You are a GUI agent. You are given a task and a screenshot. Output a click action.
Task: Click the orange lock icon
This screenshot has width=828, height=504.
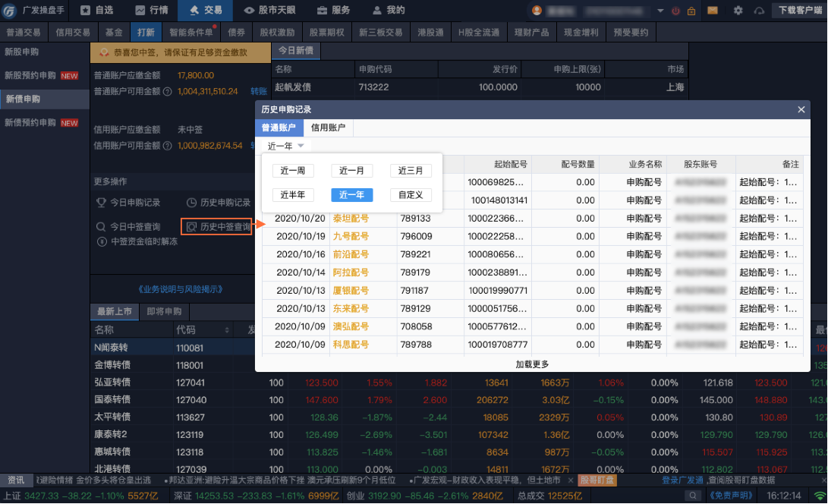click(x=691, y=11)
